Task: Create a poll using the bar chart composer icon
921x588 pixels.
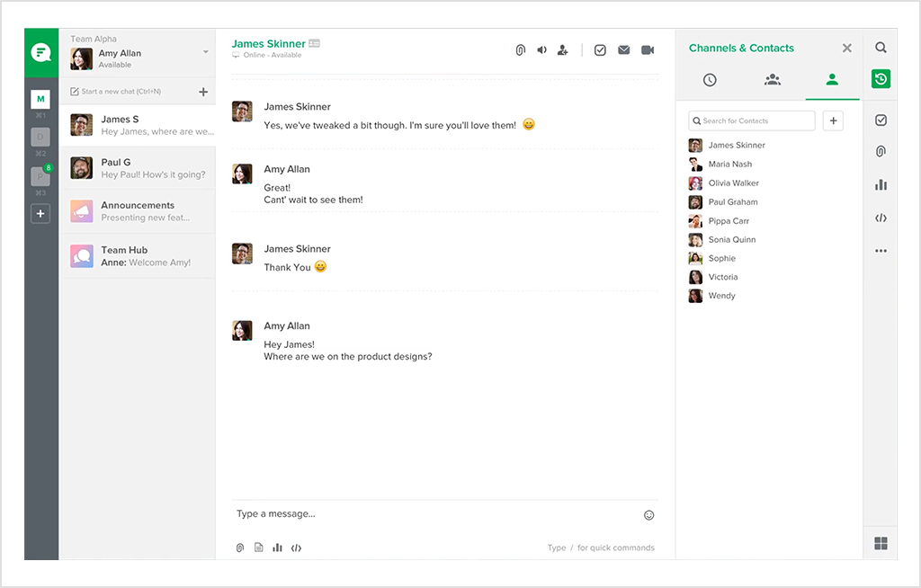Action: point(278,547)
